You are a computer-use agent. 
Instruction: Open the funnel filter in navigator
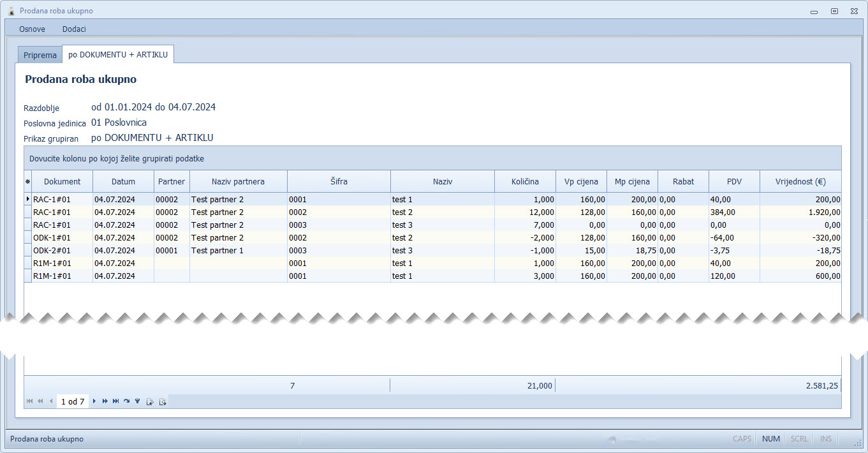pos(137,401)
